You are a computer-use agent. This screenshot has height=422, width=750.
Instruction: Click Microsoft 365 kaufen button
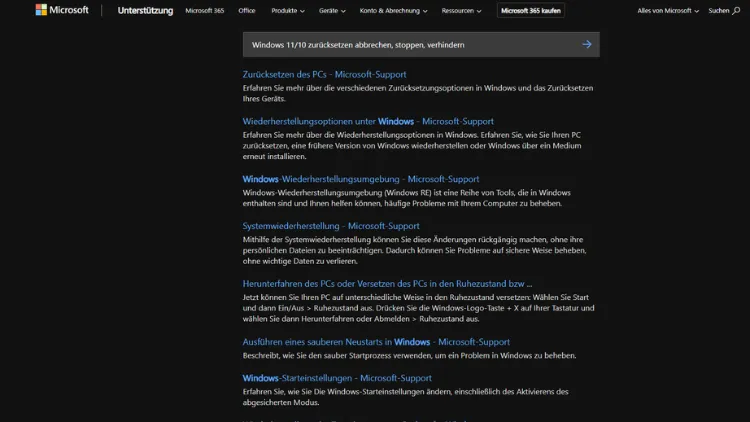coord(531,11)
